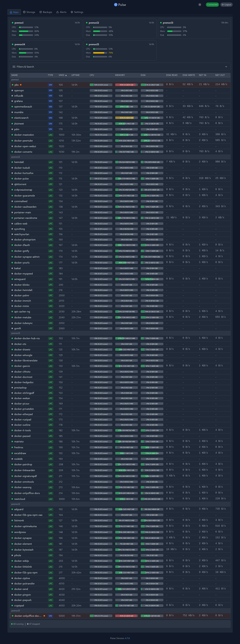Open the Backups tab
240x644 pixels.
(46, 12)
